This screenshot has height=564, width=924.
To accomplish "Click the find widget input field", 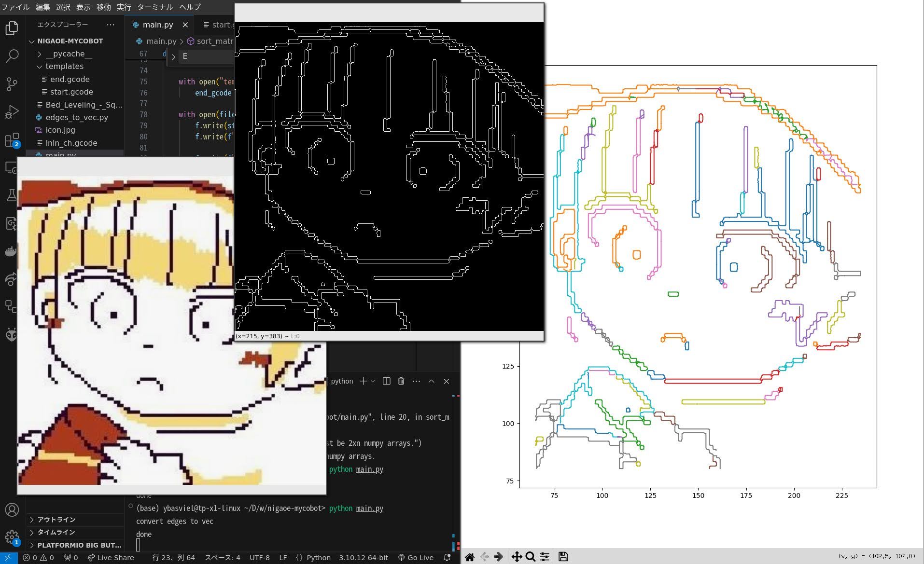I will coord(207,56).
